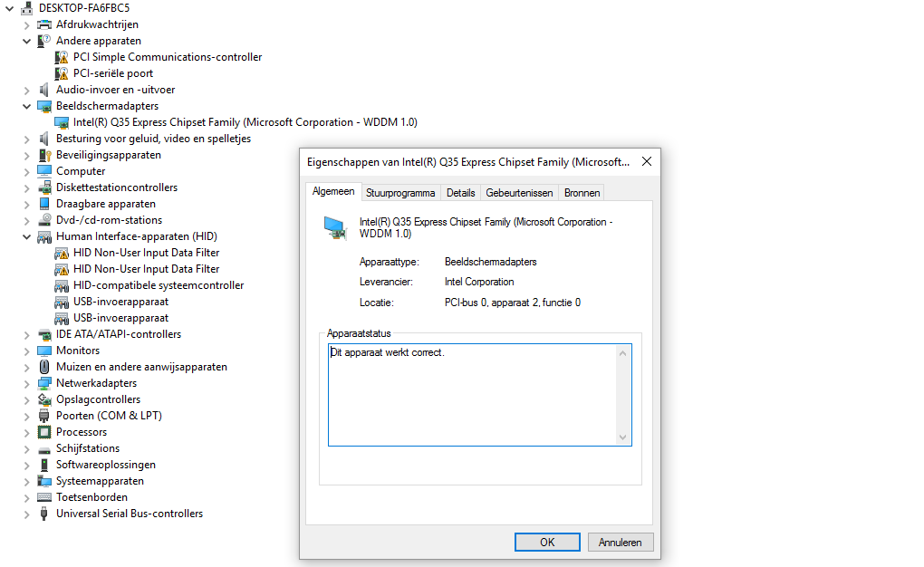Click the Intel Corporation leverancier value
Image resolution: width=924 pixels, height=567 pixels.
coord(479,282)
